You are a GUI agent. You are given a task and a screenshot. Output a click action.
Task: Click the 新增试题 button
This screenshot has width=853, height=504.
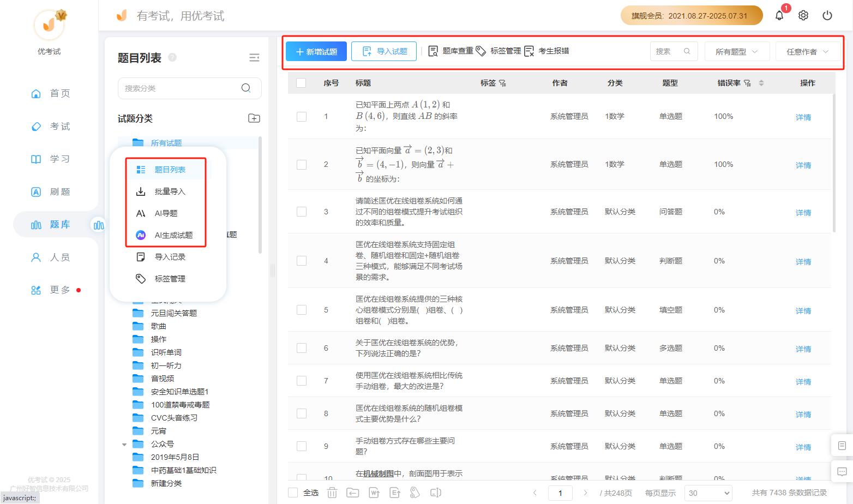click(316, 51)
